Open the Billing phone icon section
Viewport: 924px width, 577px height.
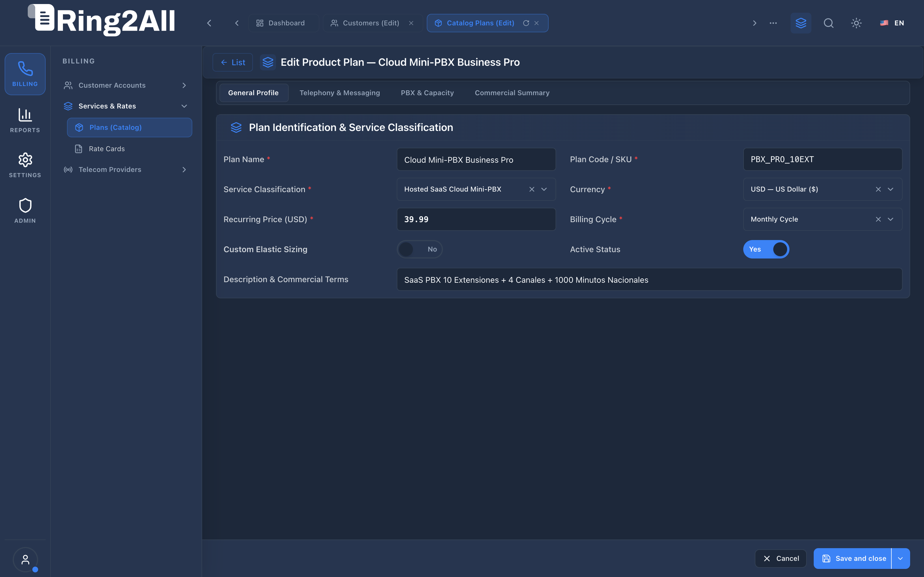click(25, 74)
